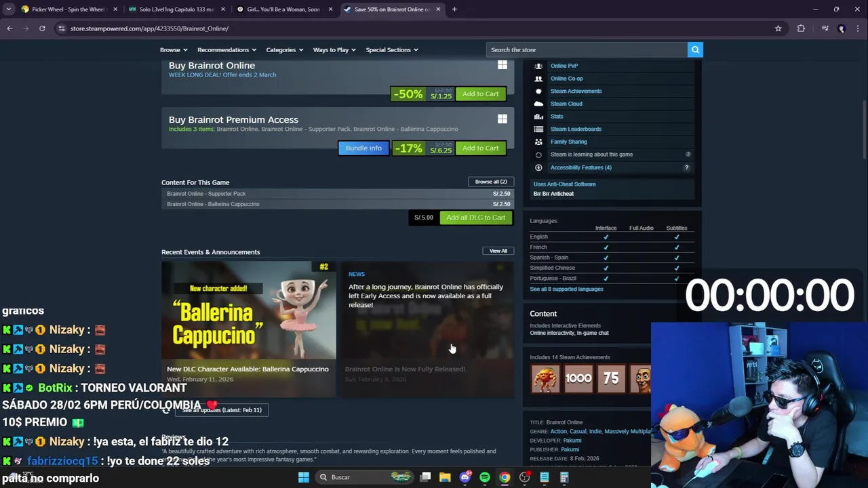Expand the Ways to Play dropdown

(x=334, y=49)
